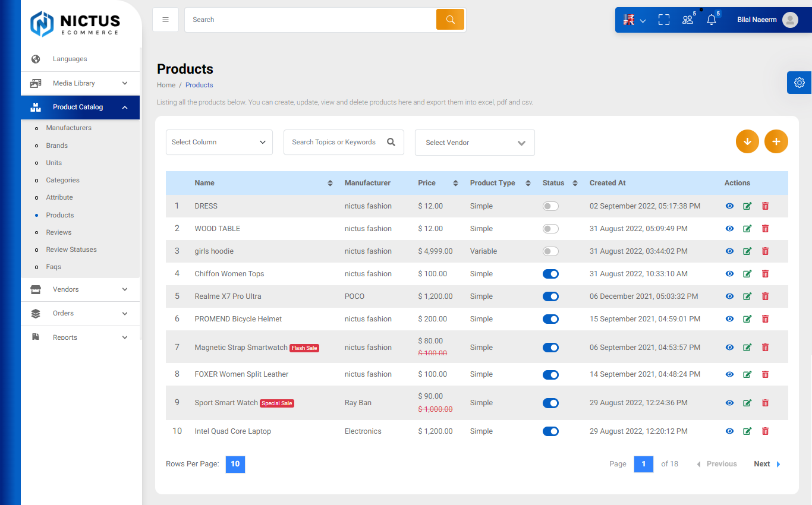Screen dimensions: 812x505
Task: Turn on status for girls hoodie
Action: pyautogui.click(x=550, y=251)
